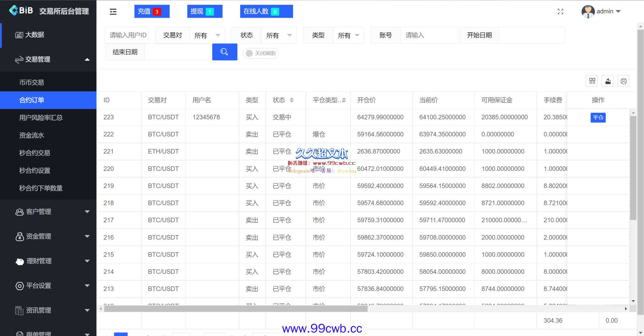Click the 大数据 chart icon

(19, 35)
